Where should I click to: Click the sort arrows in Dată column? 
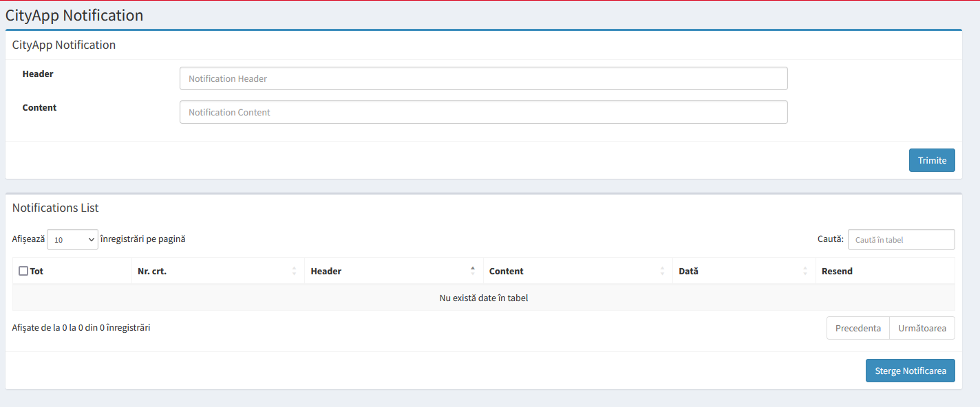[805, 271]
